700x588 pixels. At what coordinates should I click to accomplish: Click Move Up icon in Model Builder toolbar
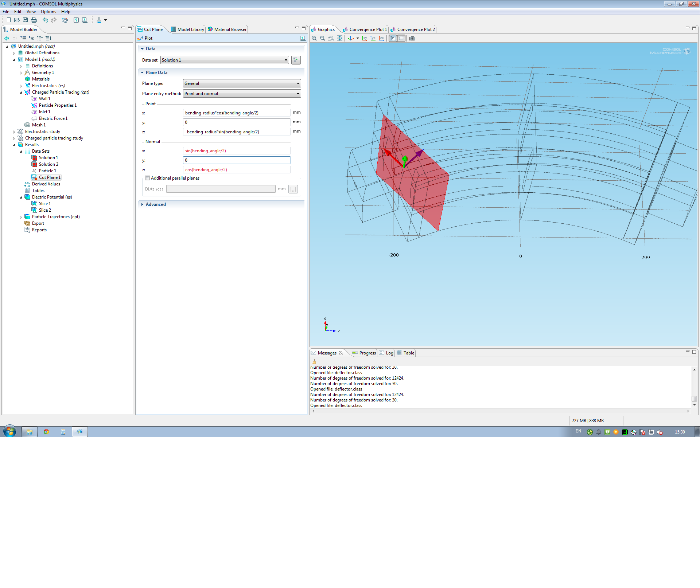click(40, 38)
